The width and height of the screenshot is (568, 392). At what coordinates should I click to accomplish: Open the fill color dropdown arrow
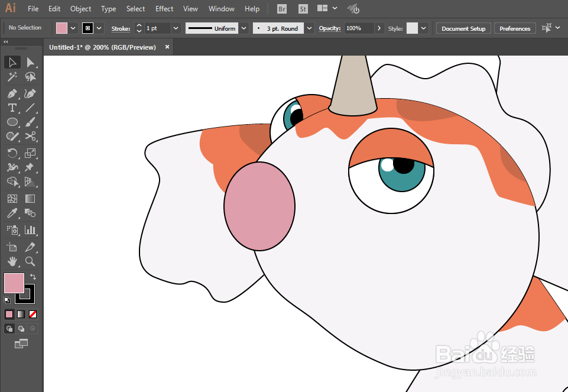(x=73, y=28)
